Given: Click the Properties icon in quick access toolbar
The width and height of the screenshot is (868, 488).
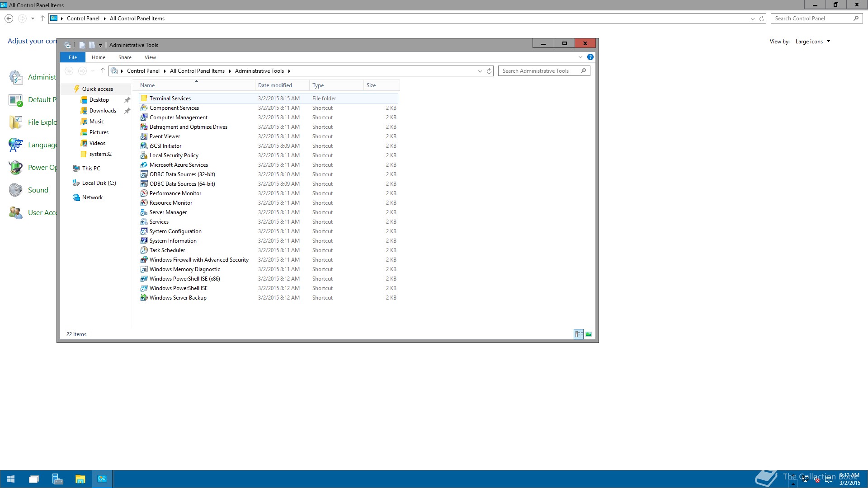Looking at the screenshot, I should point(82,45).
